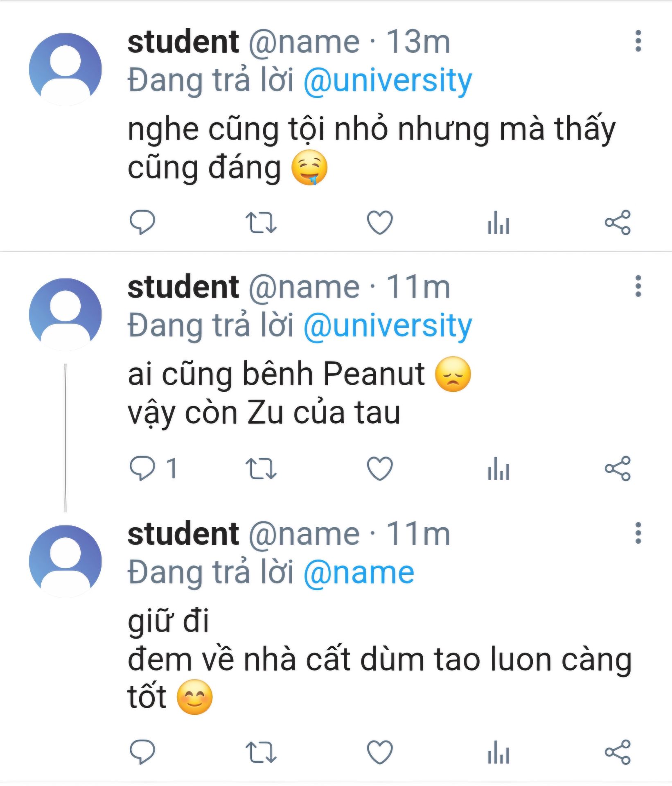View analytics of the 13m tweet
Image resolution: width=672 pixels, height=786 pixels.
(498, 222)
